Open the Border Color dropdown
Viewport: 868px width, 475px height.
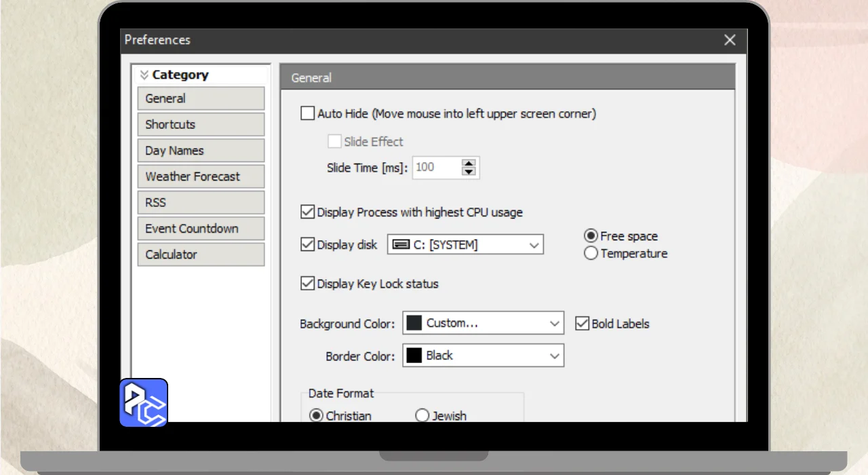(x=554, y=356)
